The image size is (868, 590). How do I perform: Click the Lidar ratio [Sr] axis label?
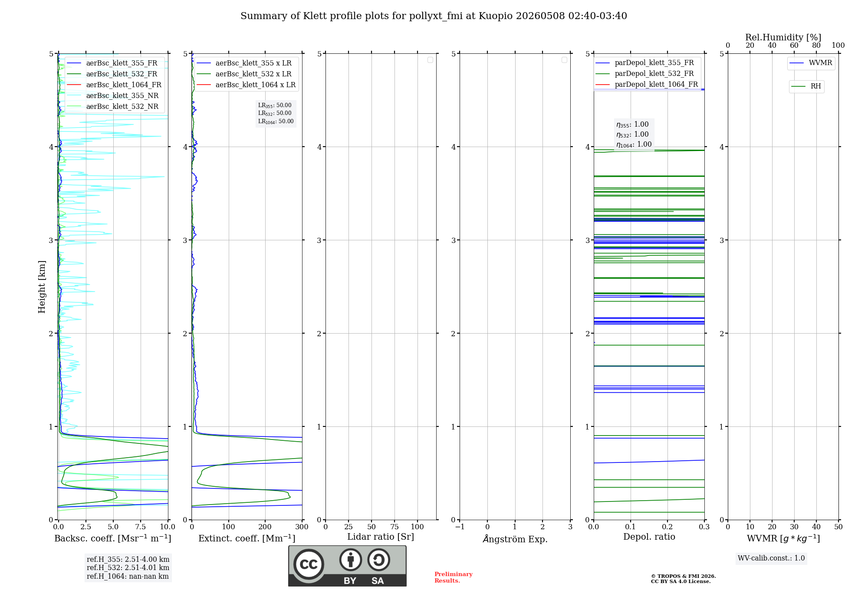(381, 537)
